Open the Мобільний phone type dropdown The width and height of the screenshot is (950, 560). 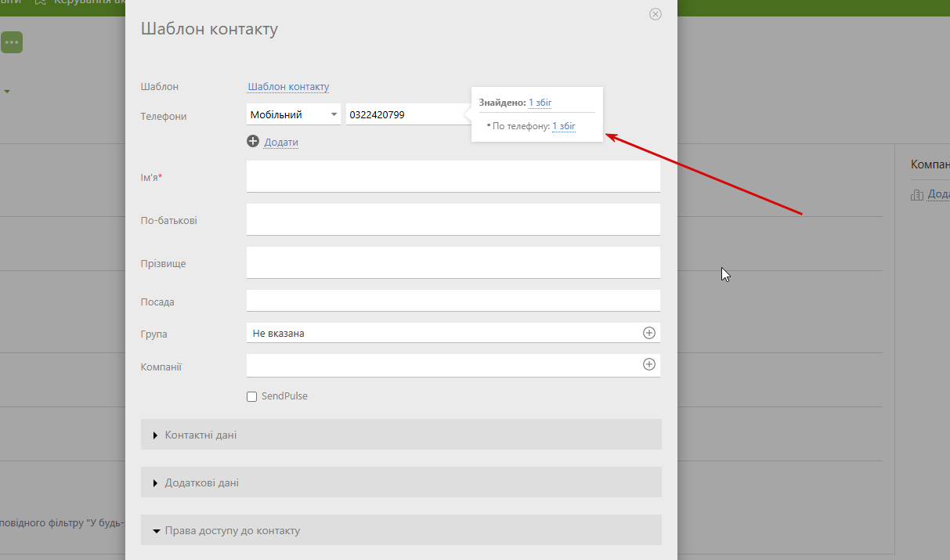294,114
